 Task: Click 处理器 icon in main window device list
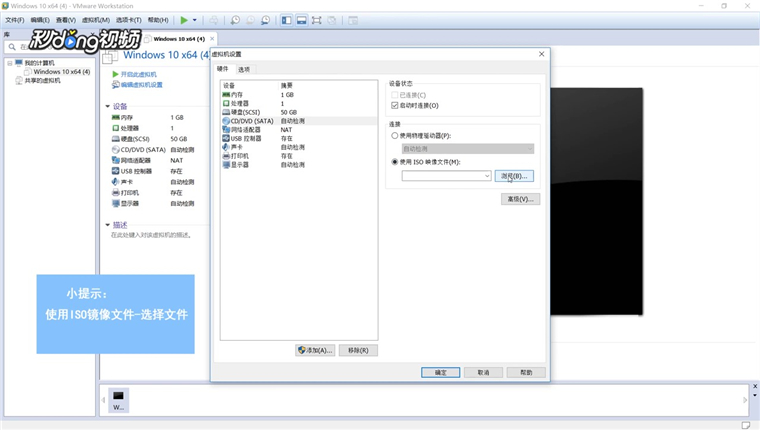pos(115,128)
